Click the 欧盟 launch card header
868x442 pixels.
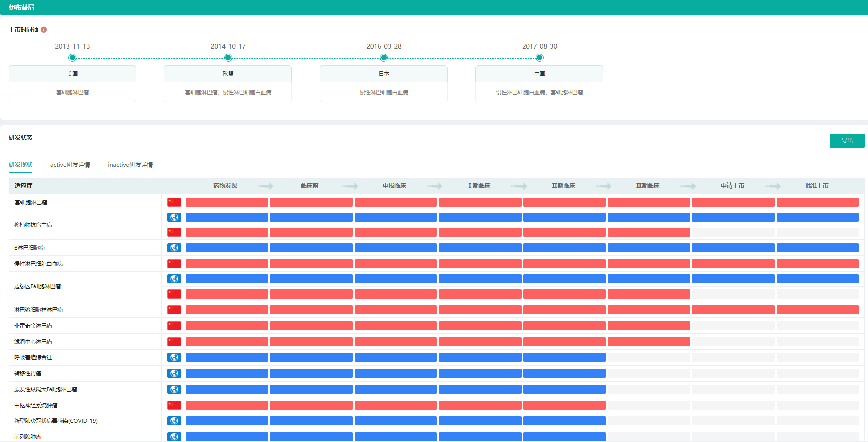point(228,74)
